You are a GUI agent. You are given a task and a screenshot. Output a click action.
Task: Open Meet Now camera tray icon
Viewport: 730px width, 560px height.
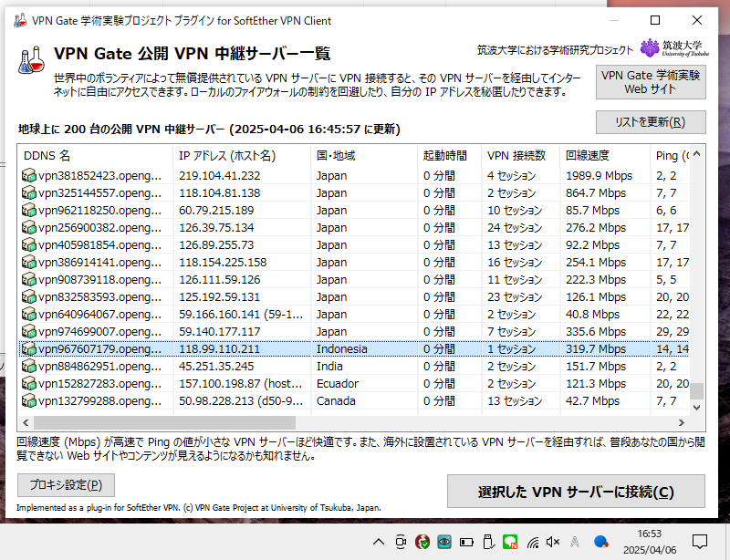pyautogui.click(x=401, y=542)
